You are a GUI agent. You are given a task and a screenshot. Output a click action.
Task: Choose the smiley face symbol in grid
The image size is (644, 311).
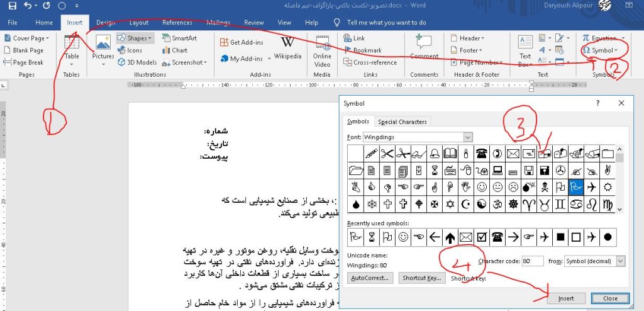tap(482, 187)
